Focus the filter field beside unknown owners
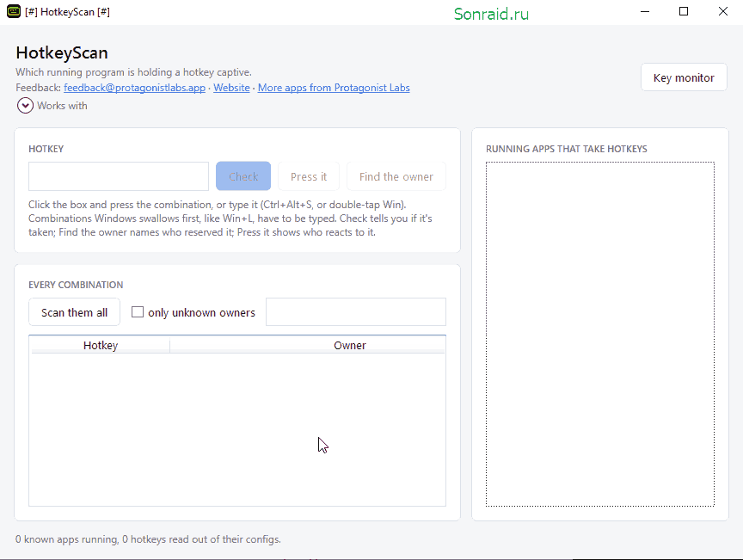Screen dimensions: 743x560 click(356, 312)
